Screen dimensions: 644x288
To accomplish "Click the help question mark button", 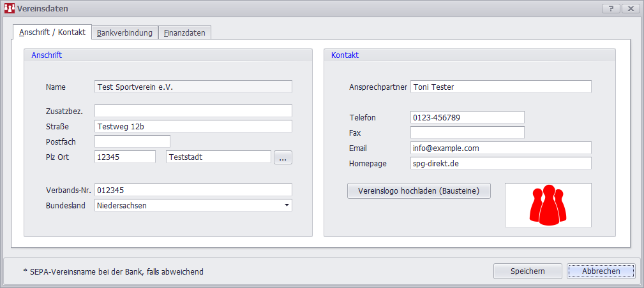I will click(611, 9).
